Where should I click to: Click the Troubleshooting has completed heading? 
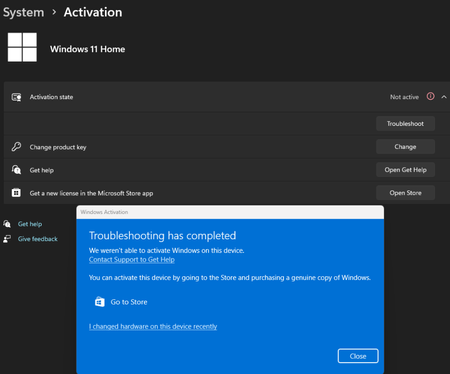pyautogui.click(x=162, y=236)
